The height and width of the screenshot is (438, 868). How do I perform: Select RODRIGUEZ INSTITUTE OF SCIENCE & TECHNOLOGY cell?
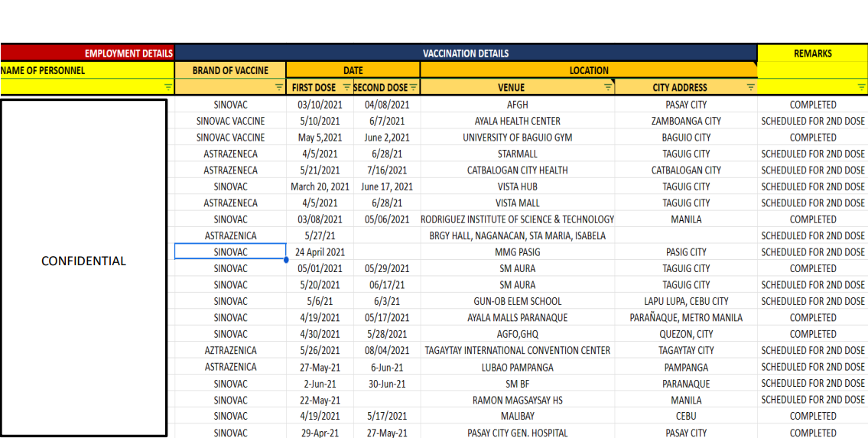tap(517, 219)
